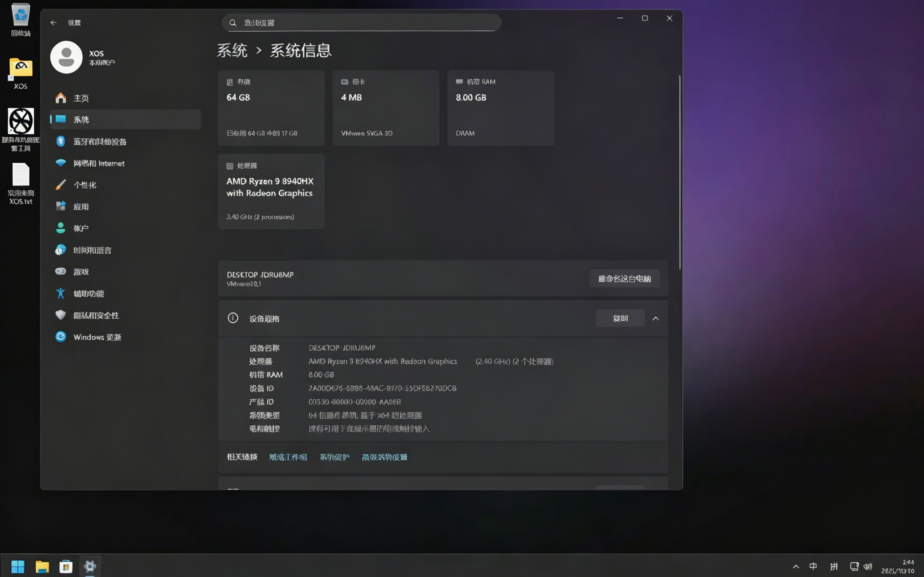Open the 高级系统设置 related link
The width and height of the screenshot is (924, 577).
click(385, 457)
